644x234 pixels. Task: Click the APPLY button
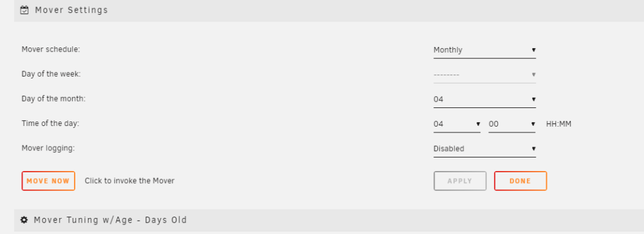[x=460, y=181]
